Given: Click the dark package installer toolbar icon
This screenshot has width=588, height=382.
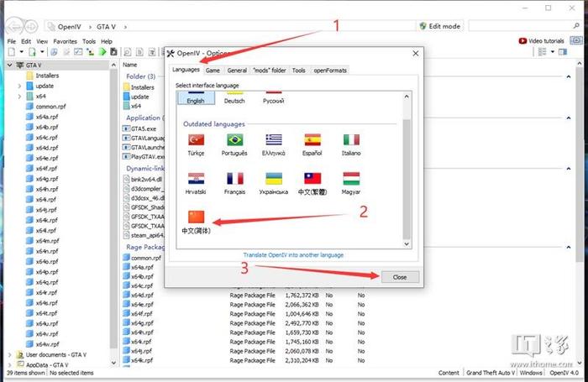Looking at the screenshot, I should pos(113,52).
